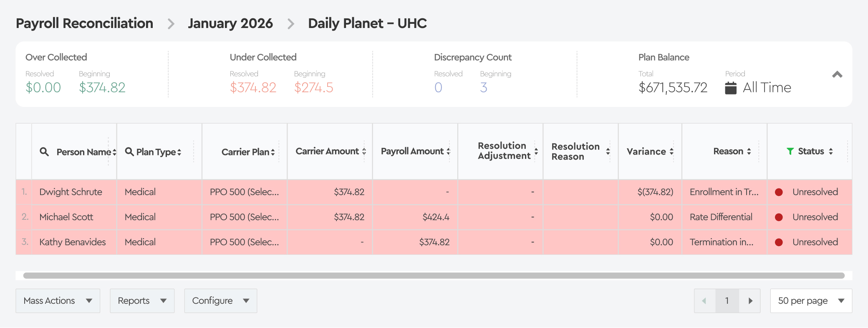The height and width of the screenshot is (328, 868).
Task: Open the Period calendar icon
Action: (x=731, y=88)
